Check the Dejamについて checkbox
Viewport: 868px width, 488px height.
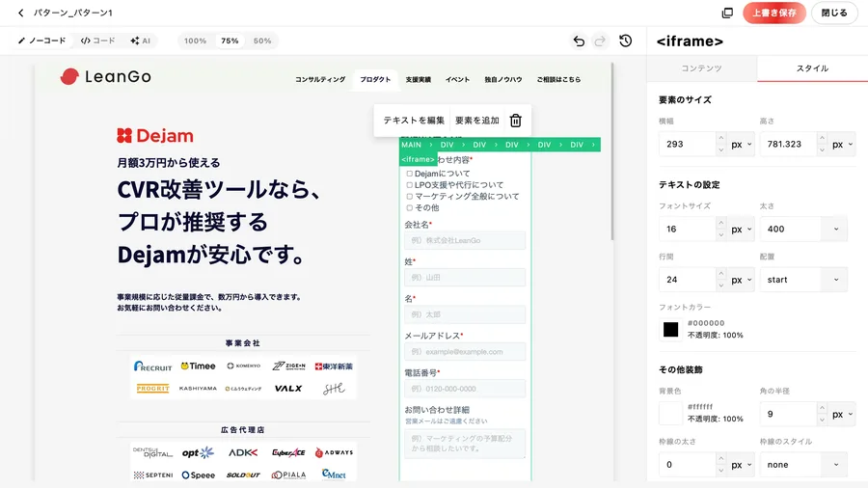(x=410, y=174)
